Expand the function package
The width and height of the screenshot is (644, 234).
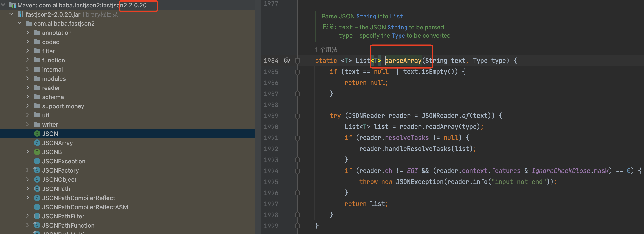tap(28, 60)
